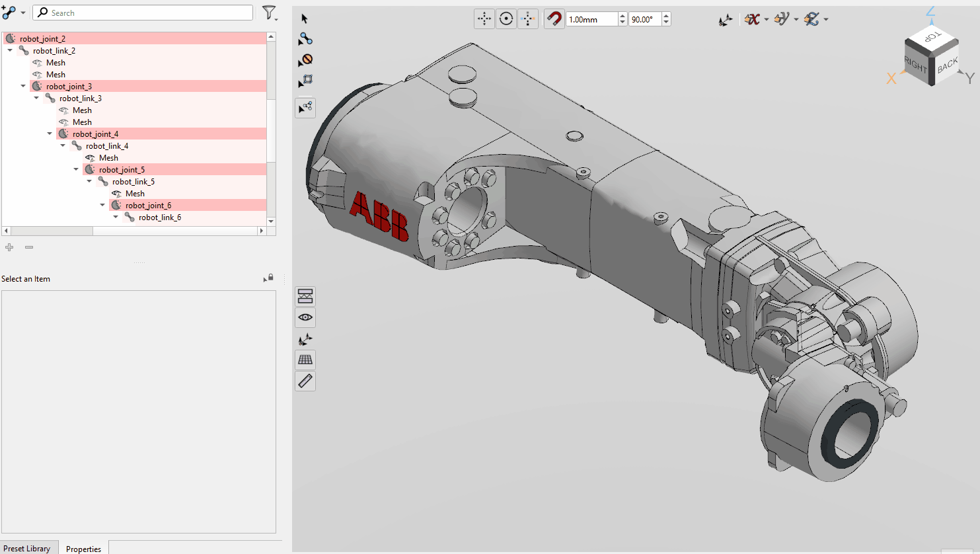Click the axes triad icon in top toolbar
Screen dimensions: 980x554
click(726, 20)
